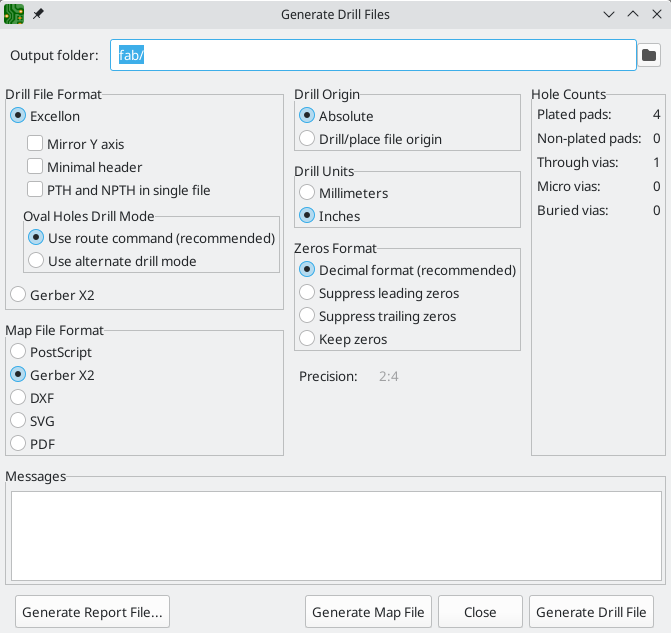The height and width of the screenshot is (633, 671).
Task: Select Excellon drill file format
Action: tap(45, 116)
